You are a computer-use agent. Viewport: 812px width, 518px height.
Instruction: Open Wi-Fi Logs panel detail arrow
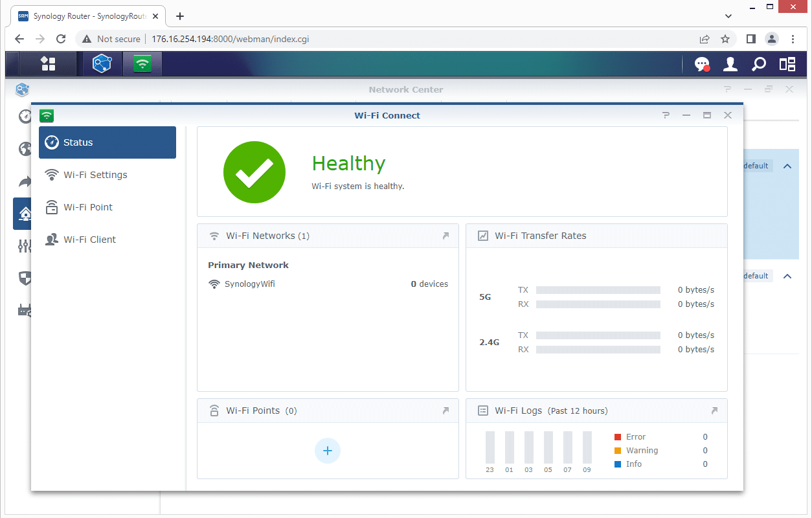point(714,411)
